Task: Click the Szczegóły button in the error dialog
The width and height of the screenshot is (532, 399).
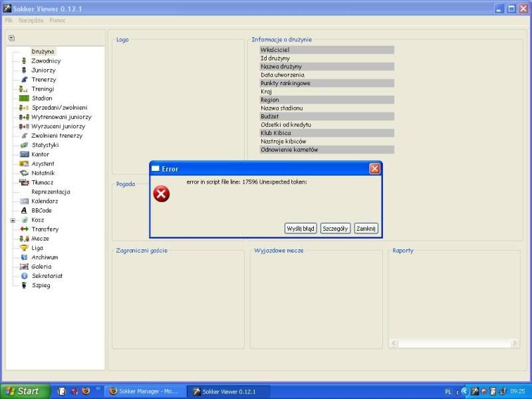Action: coord(335,228)
